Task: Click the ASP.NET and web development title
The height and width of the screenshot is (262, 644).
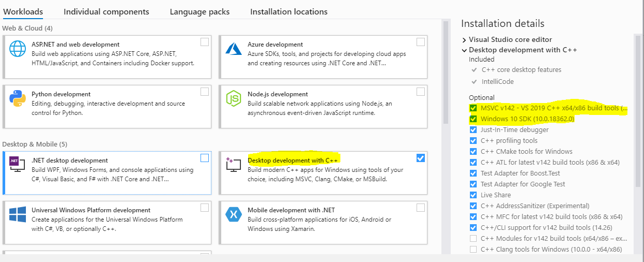Action: [76, 45]
